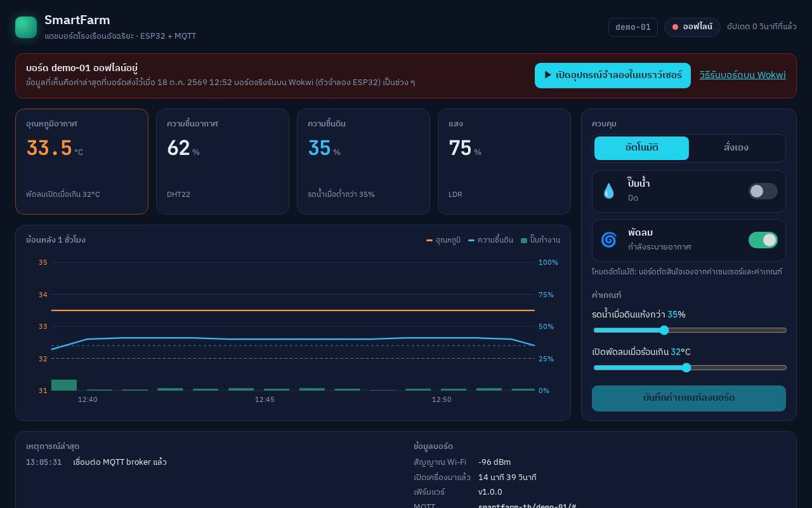Click the SmartFarm title text
This screenshot has height=508, width=812.
point(77,20)
